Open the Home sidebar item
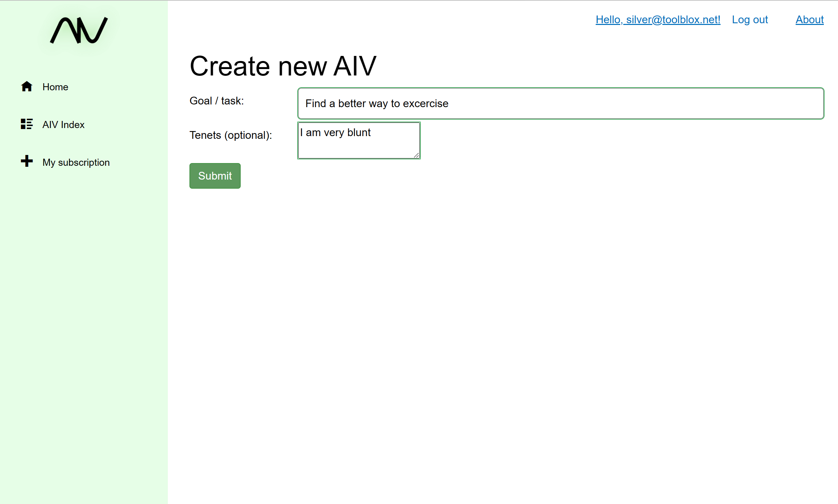This screenshot has width=838, height=504. tap(55, 87)
